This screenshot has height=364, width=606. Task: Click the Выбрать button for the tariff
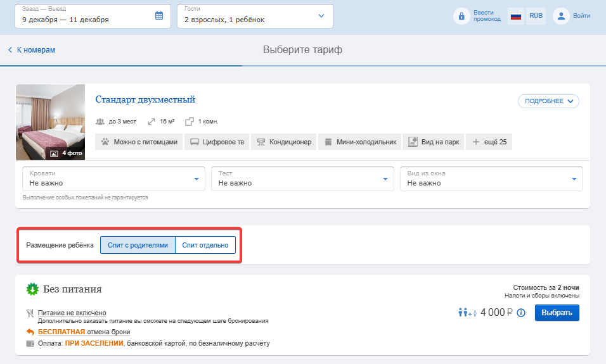[557, 313]
